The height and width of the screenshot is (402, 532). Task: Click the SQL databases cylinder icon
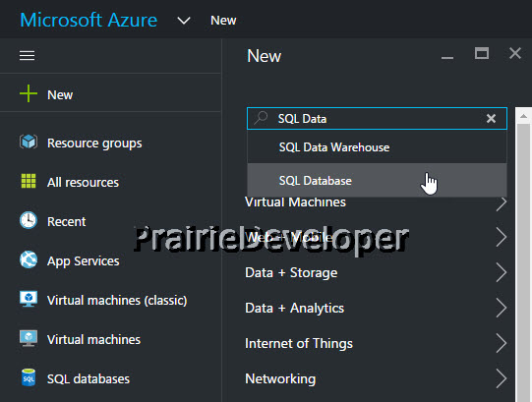29,377
